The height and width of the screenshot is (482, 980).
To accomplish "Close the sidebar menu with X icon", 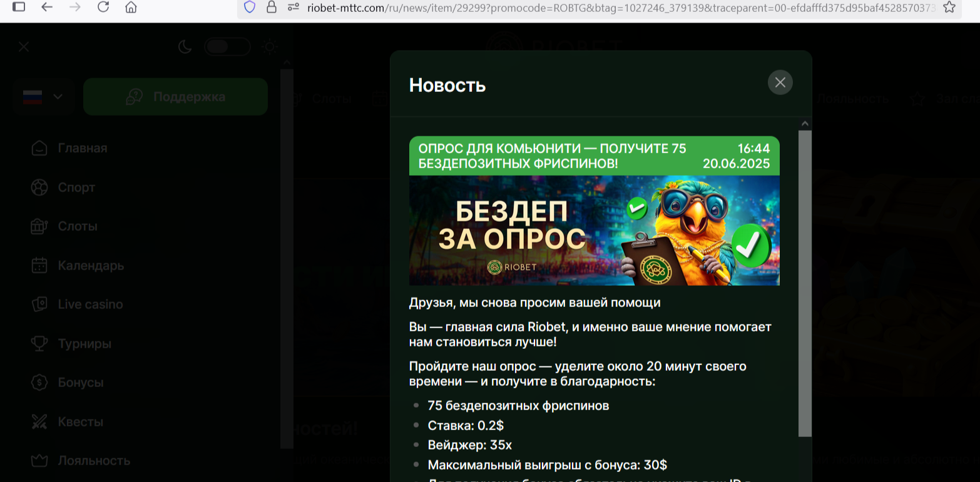I will 24,47.
